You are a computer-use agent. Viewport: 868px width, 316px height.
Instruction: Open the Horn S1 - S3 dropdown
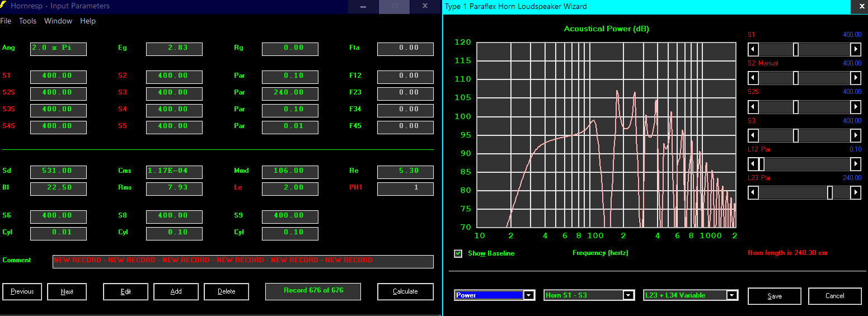[628, 295]
